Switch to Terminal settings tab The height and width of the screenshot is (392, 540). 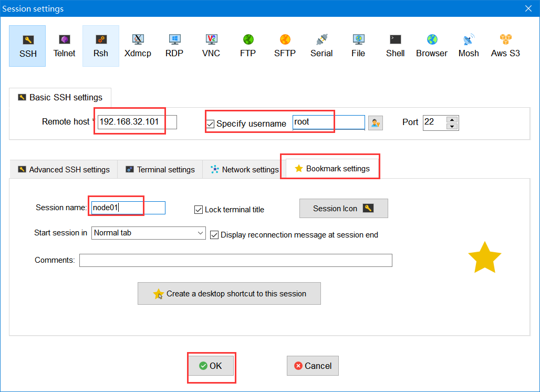pos(160,170)
